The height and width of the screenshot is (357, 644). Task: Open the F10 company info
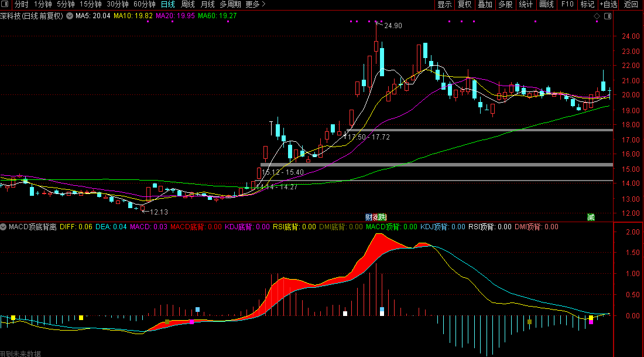(567, 5)
